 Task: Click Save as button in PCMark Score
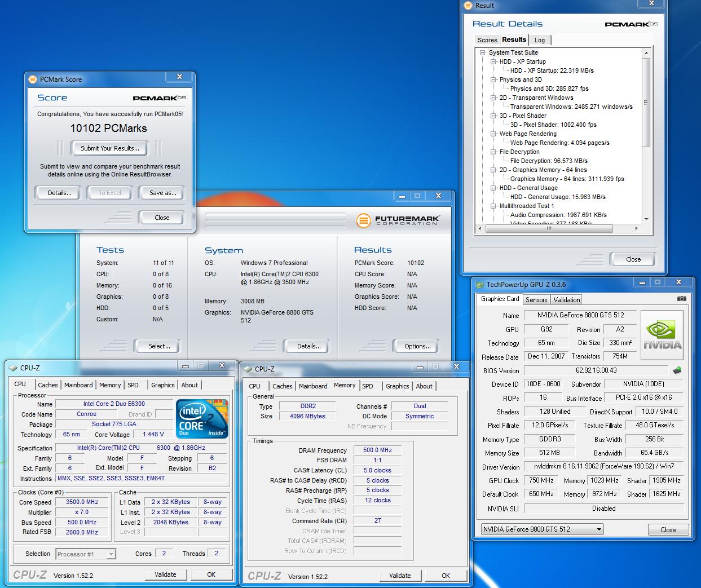pos(162,193)
